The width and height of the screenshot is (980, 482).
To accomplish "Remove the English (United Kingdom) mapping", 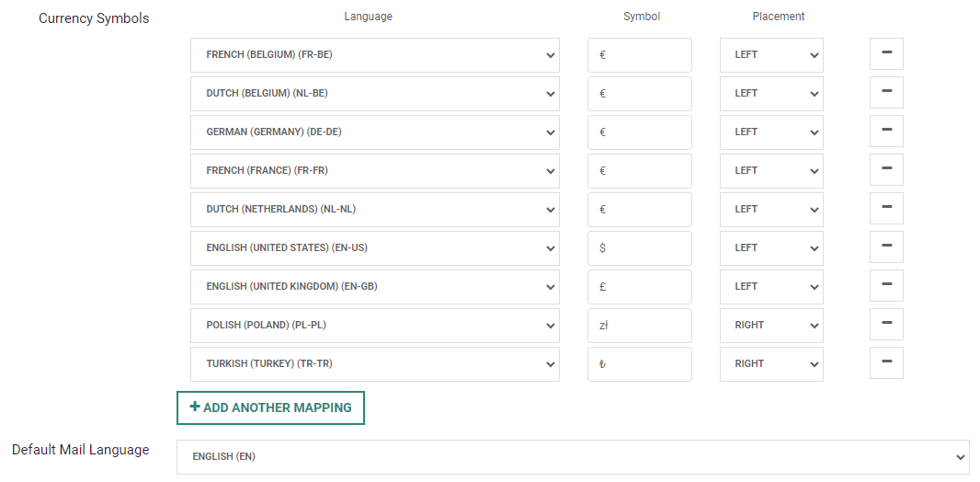I will point(886,286).
